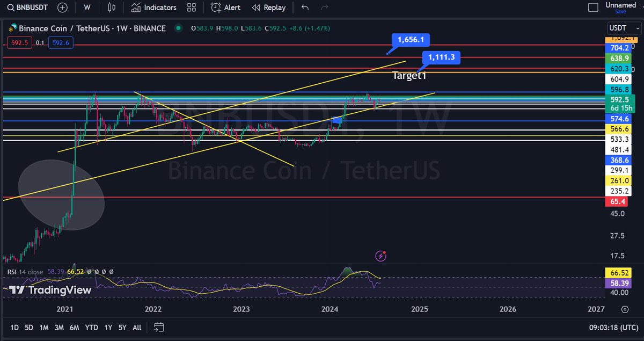Click the 261.0 yellow price label

(619, 180)
